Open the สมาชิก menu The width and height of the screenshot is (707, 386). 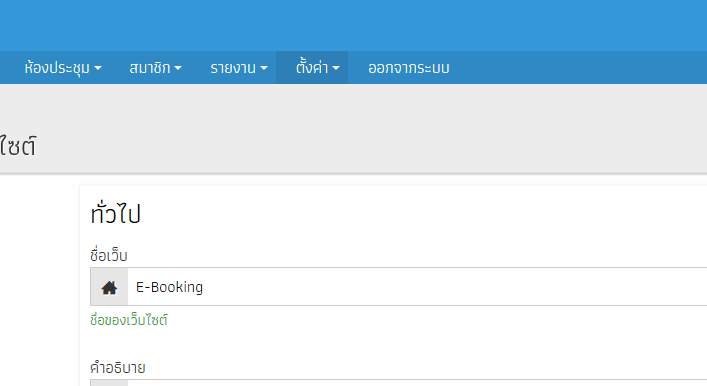point(155,68)
